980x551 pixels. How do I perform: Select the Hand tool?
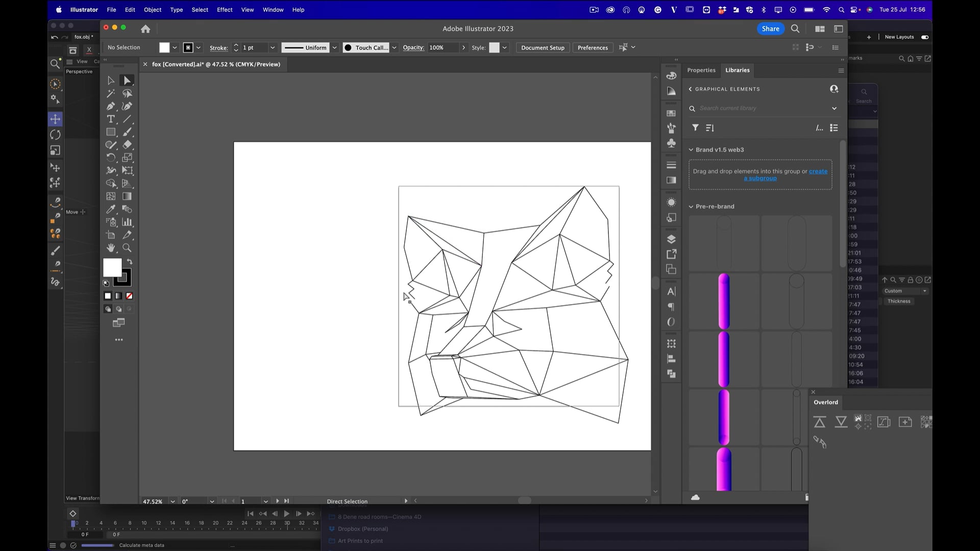point(111,248)
